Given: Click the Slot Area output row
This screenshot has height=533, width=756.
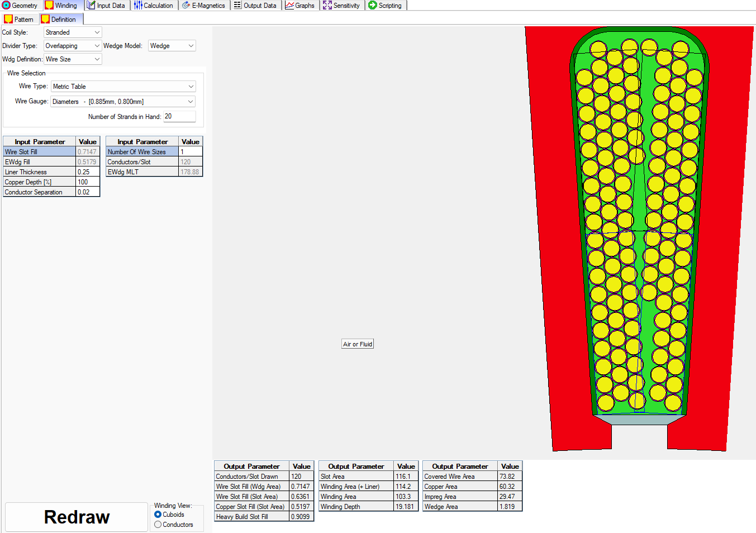Looking at the screenshot, I should click(x=368, y=477).
